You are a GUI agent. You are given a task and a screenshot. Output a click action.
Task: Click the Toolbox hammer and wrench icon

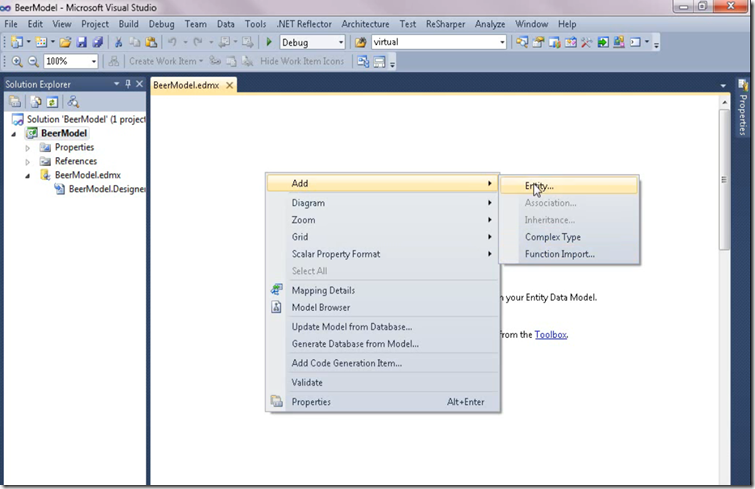click(x=586, y=42)
